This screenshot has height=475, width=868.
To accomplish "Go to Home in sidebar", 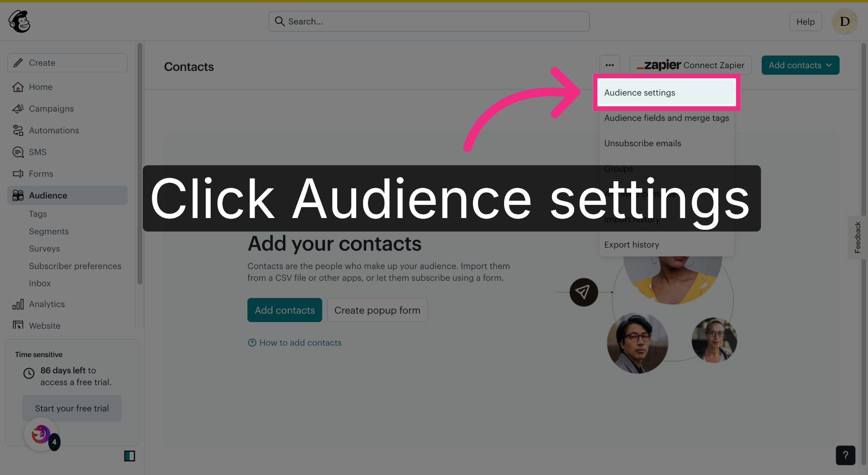I will point(41,87).
